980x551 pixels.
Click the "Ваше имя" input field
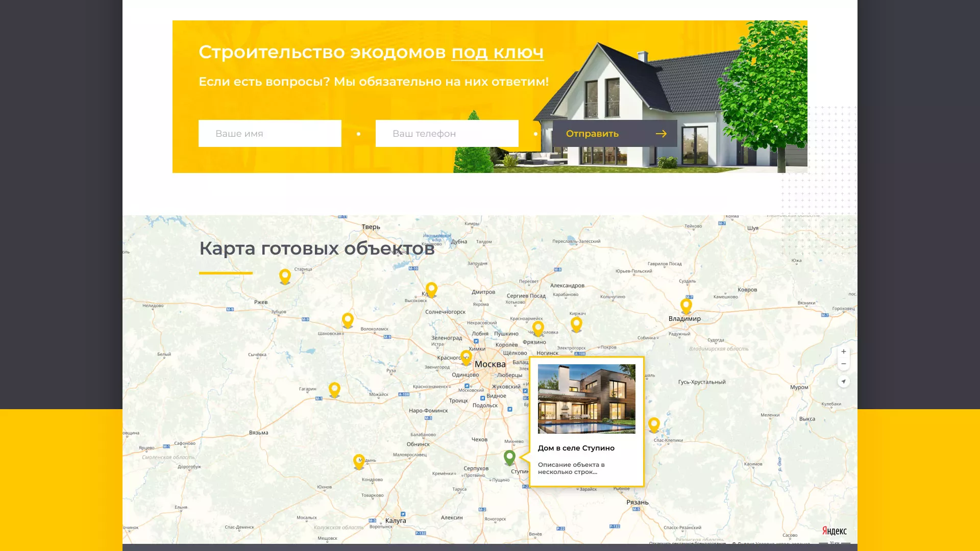[x=269, y=133]
